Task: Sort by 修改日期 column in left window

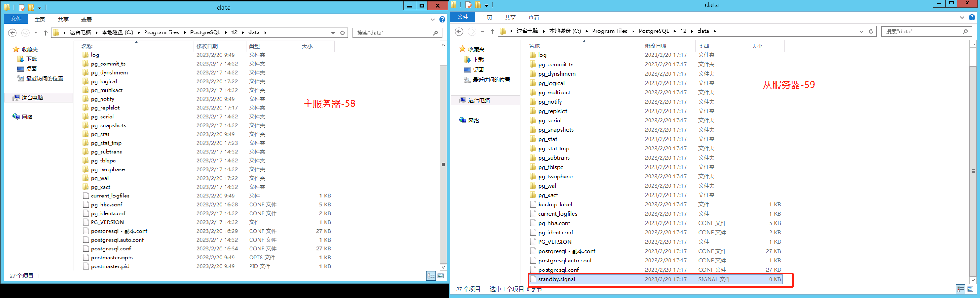Action: [207, 46]
